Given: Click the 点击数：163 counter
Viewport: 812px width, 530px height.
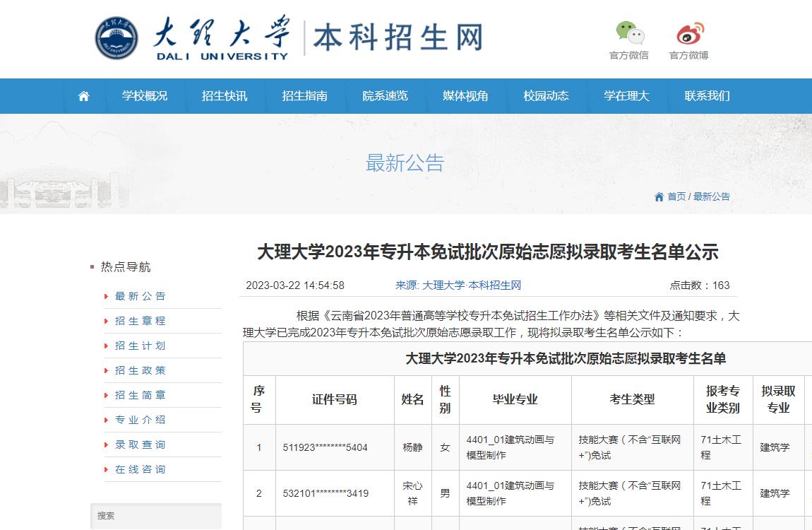Looking at the screenshot, I should (700, 285).
